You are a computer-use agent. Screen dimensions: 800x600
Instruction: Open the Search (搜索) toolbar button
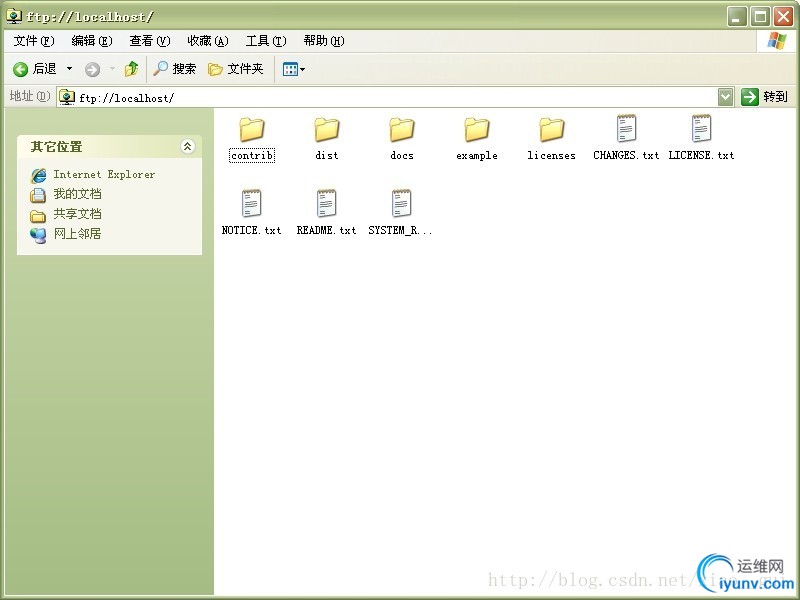pyautogui.click(x=174, y=68)
